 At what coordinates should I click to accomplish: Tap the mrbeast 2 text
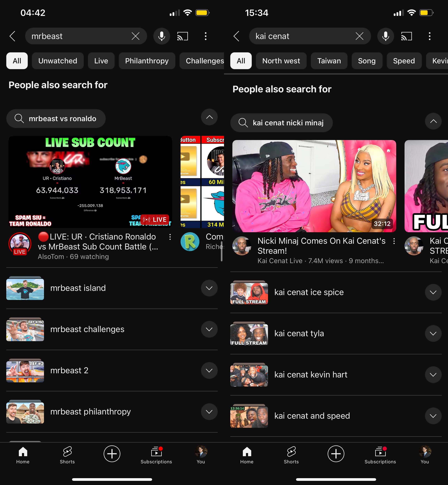(x=69, y=370)
